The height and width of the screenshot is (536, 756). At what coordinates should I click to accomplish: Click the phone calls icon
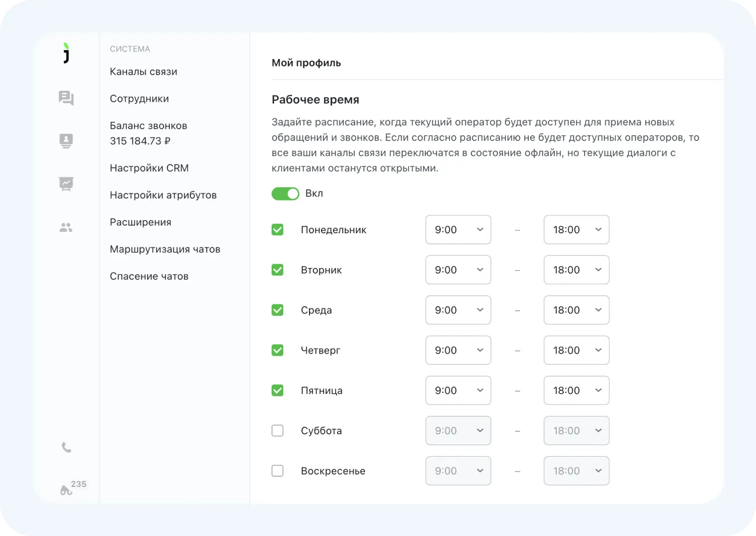[x=66, y=447]
